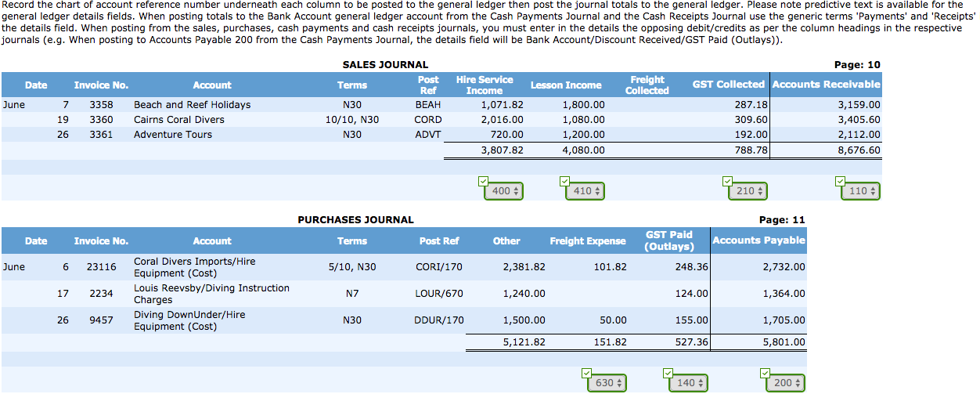Click the Freight Expense total 151.82

tap(611, 342)
